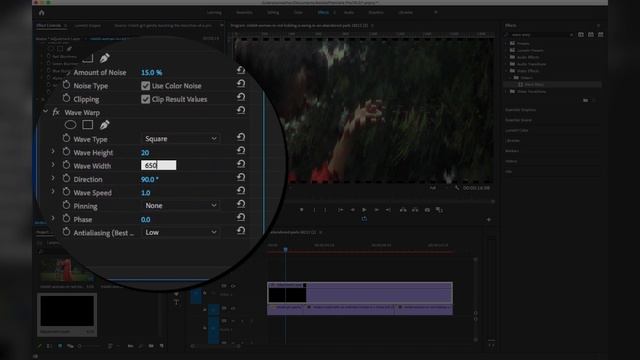Toggle animation stopwatch for Noise Type
The image size is (640, 360).
(66, 85)
